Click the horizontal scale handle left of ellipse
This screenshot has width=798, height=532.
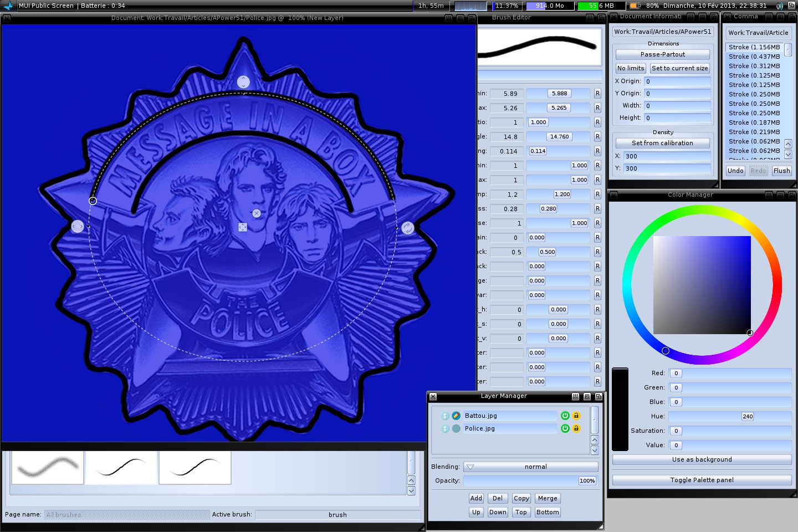[x=78, y=226]
